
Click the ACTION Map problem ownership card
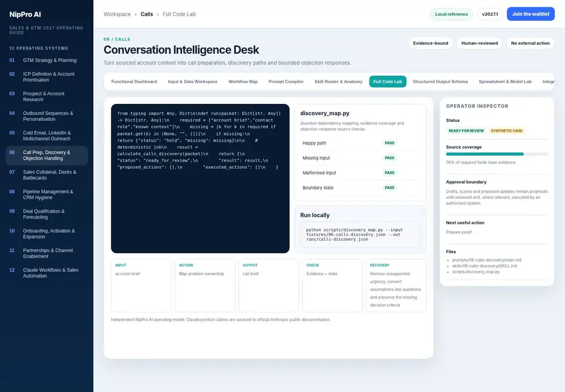tap(205, 285)
